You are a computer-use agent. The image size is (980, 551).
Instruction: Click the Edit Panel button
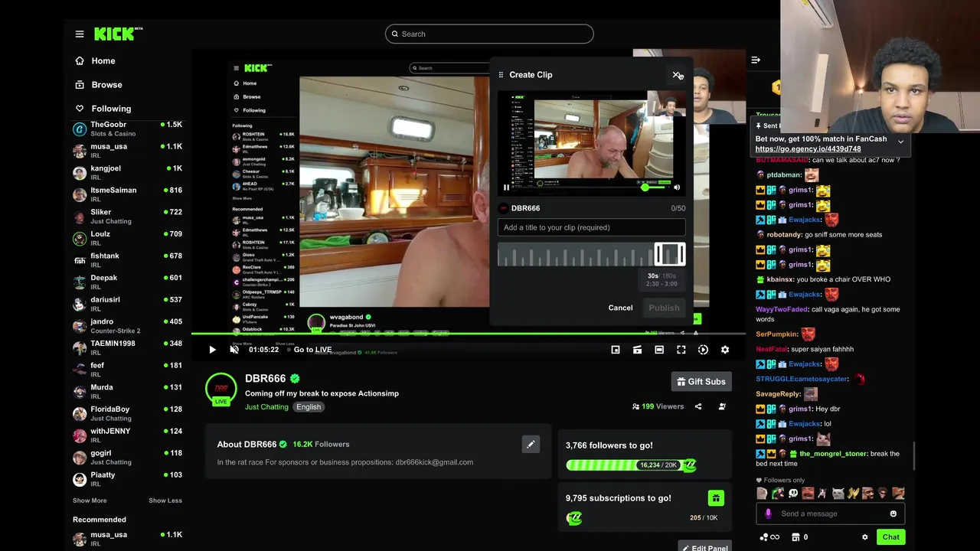pyautogui.click(x=704, y=548)
